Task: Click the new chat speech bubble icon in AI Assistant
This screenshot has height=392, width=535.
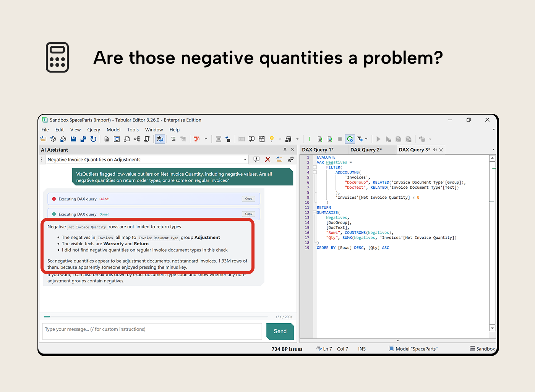Action: point(256,159)
